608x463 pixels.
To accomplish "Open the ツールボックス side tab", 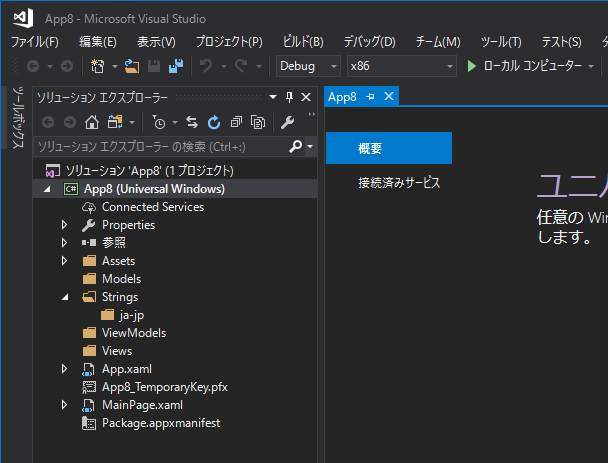I will pyautogui.click(x=18, y=117).
